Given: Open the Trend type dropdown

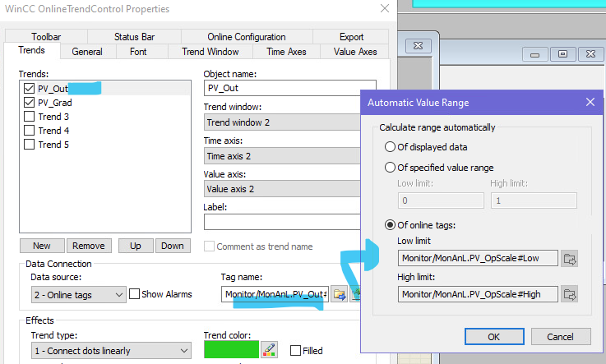Looking at the screenshot, I should tap(111, 351).
